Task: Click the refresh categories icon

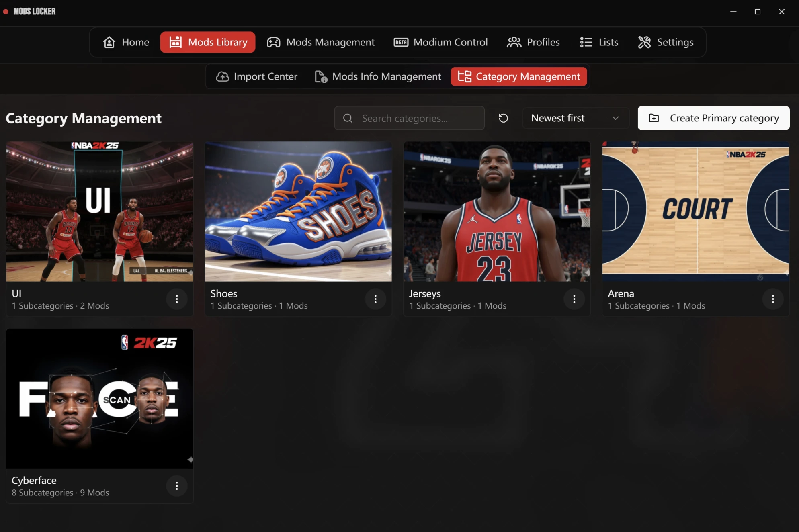Action: click(x=503, y=118)
